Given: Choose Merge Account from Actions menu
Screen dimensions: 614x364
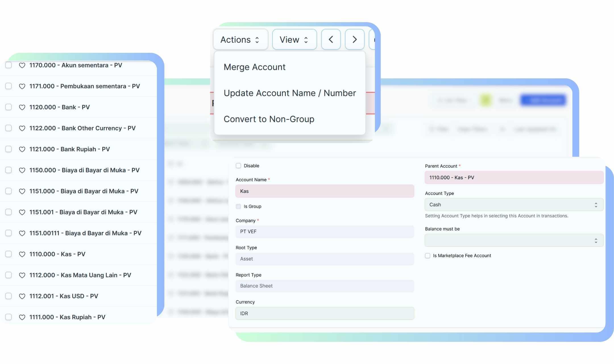Looking at the screenshot, I should 254,67.
